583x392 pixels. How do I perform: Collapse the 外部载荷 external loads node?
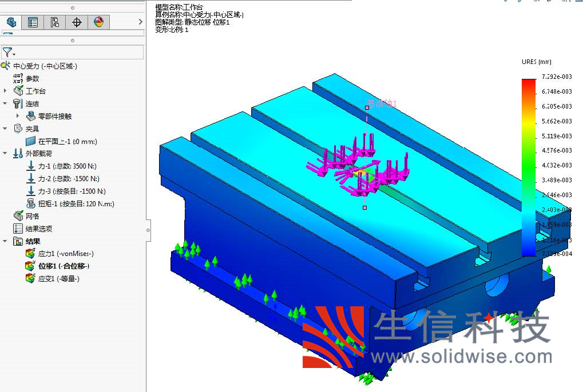point(5,153)
